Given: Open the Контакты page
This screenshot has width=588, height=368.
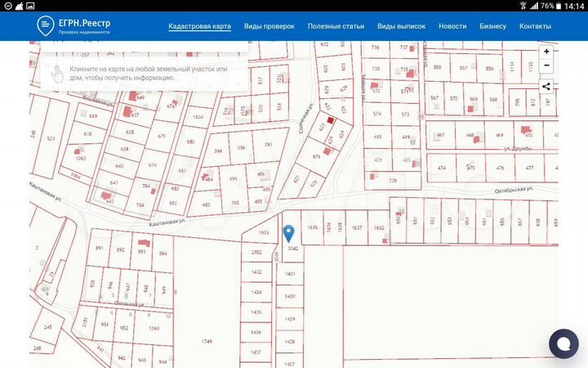Looking at the screenshot, I should coord(535,26).
